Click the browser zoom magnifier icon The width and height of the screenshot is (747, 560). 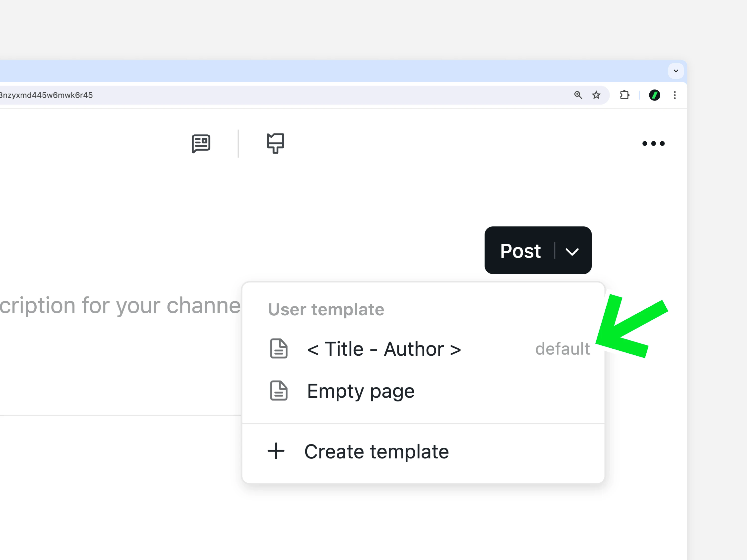[x=578, y=95]
